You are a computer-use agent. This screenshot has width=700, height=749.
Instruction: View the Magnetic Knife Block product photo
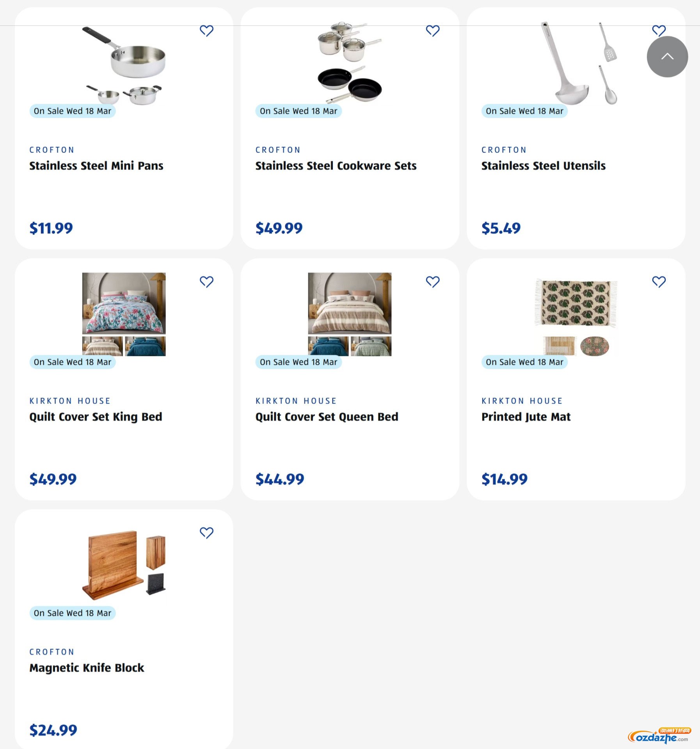[x=124, y=564]
